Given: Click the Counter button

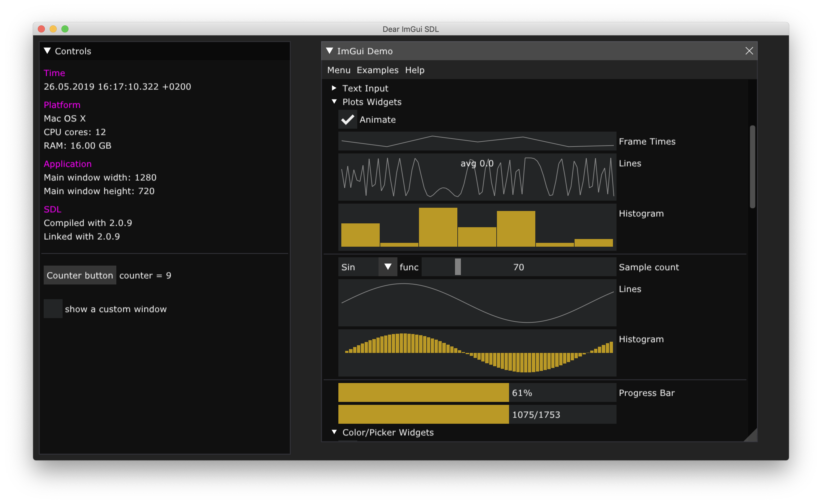Looking at the screenshot, I should pos(80,275).
